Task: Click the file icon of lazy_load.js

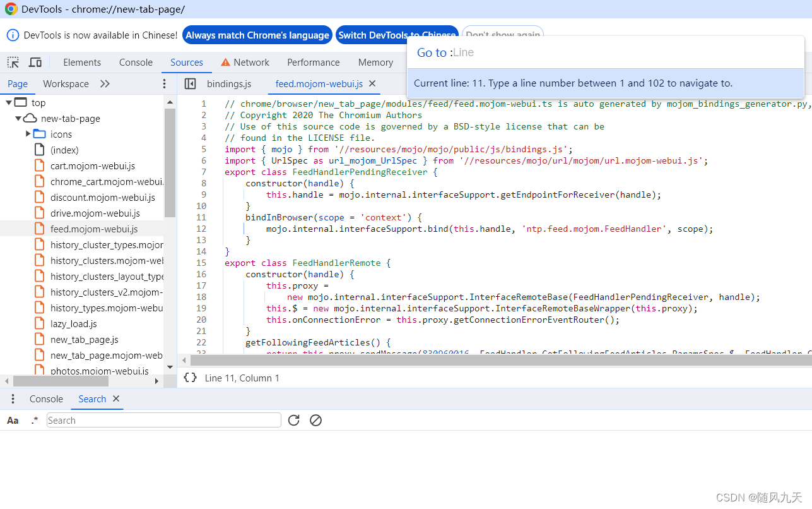Action: click(x=39, y=323)
